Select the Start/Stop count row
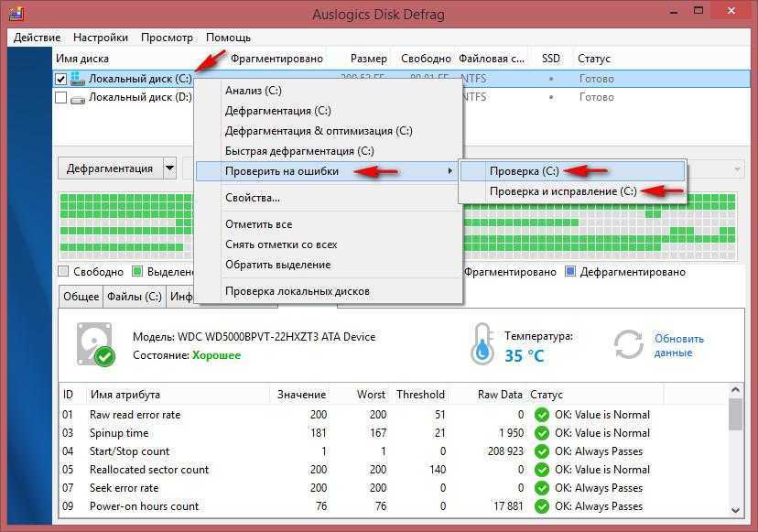 (394, 451)
